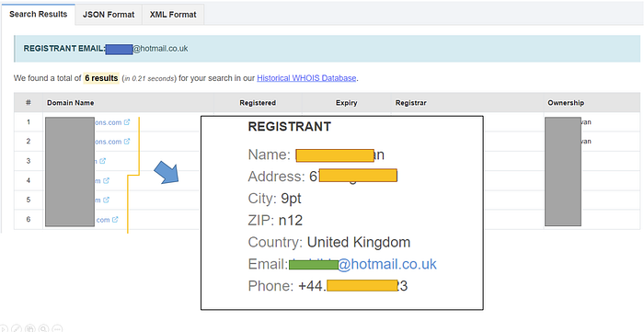Screen dimensions: 644x332
Task: Click the Domain Name column header
Action: coord(70,103)
